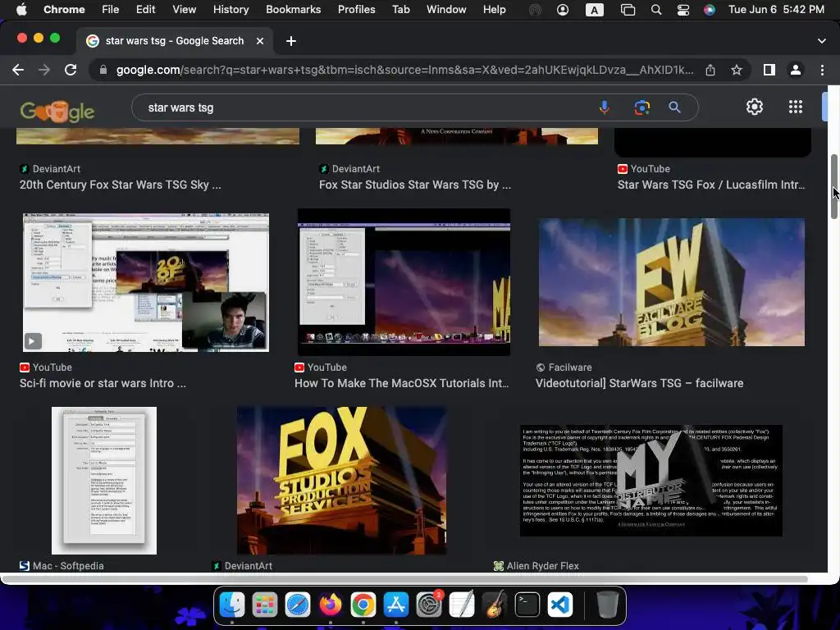Open the Tab menu
This screenshot has width=840, height=630.
pyautogui.click(x=400, y=9)
